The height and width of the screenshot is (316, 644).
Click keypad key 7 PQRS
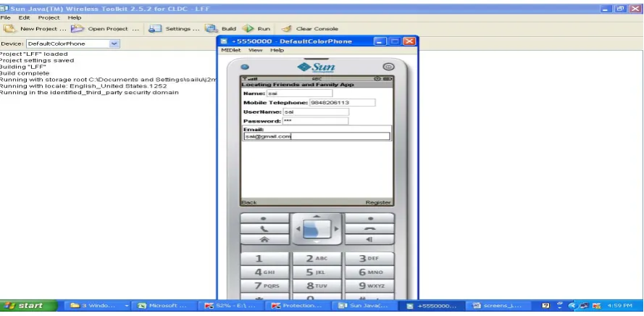[264, 286]
